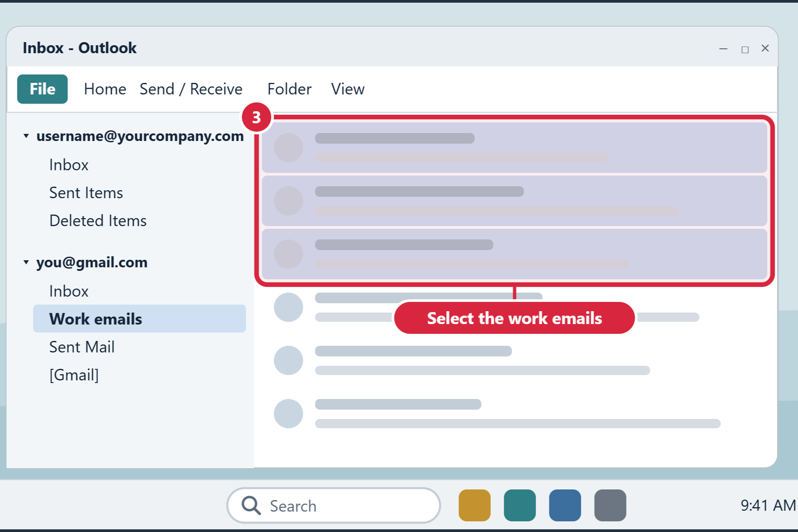Image resolution: width=798 pixels, height=532 pixels.
Task: Open the fifth email in message list
Action: pyautogui.click(x=514, y=360)
